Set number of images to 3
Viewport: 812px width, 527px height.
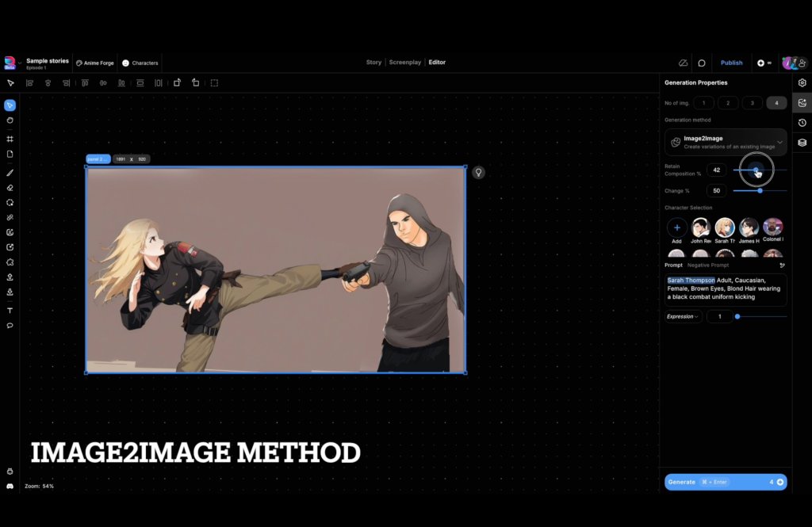(x=753, y=103)
